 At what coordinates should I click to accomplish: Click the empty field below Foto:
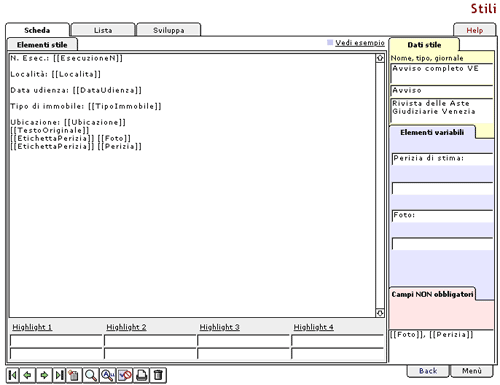[442, 243]
